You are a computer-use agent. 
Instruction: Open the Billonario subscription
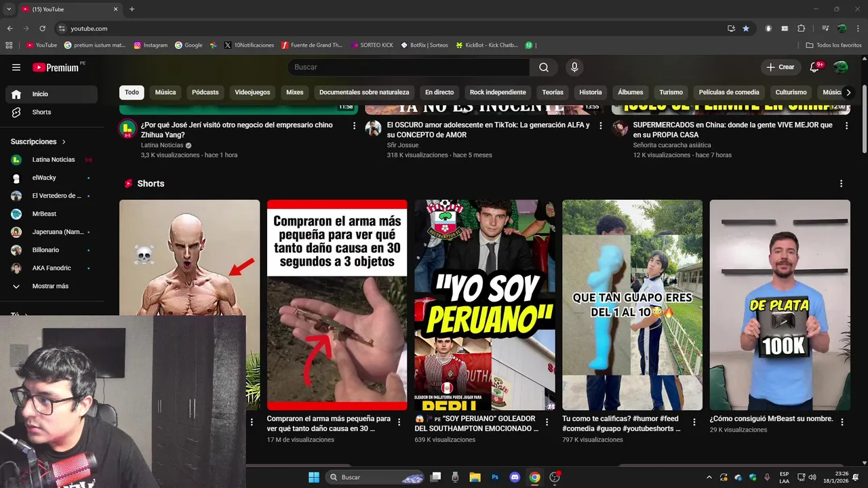point(52,250)
